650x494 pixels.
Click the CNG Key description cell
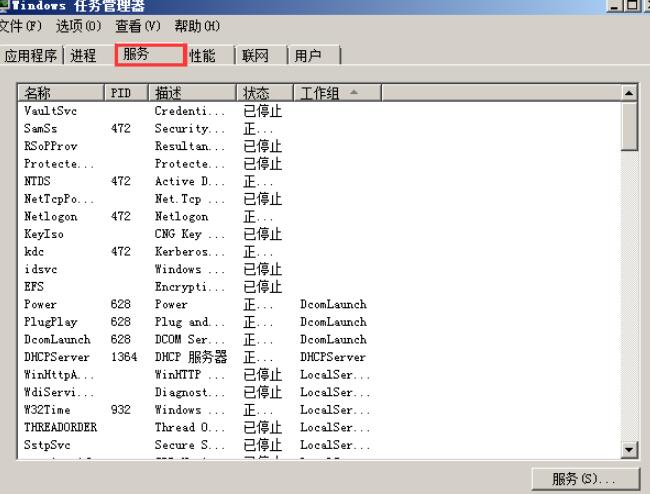point(190,234)
